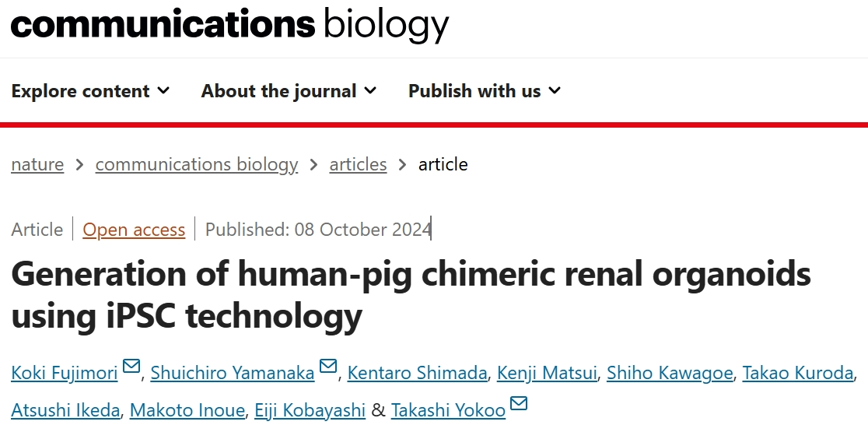The width and height of the screenshot is (868, 439).
Task: Select author Takao Kuroda
Action: (798, 373)
